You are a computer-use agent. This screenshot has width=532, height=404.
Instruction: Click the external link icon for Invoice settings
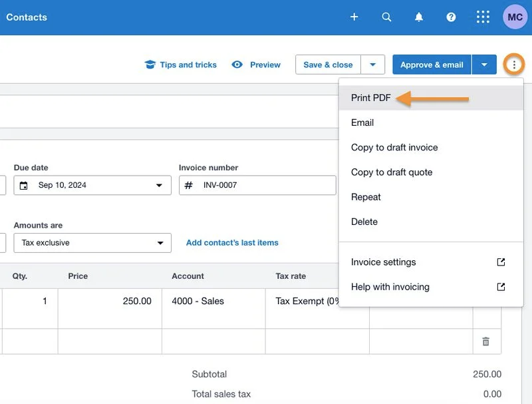click(x=501, y=262)
